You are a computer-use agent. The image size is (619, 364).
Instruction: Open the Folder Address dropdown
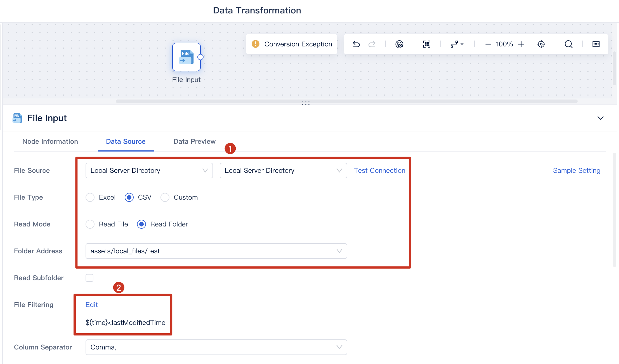pos(339,251)
